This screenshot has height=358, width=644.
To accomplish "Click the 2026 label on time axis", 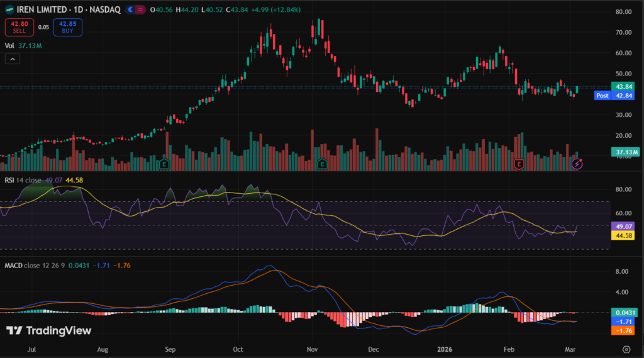I will click(445, 348).
